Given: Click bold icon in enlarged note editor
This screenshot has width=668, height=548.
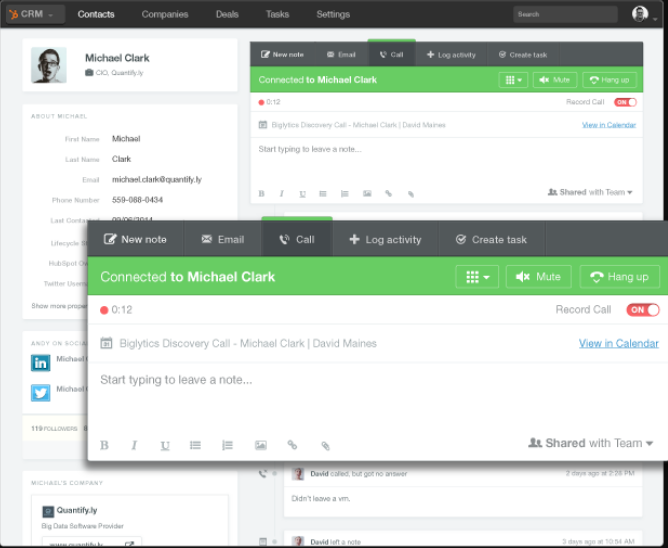Looking at the screenshot, I should (x=104, y=445).
